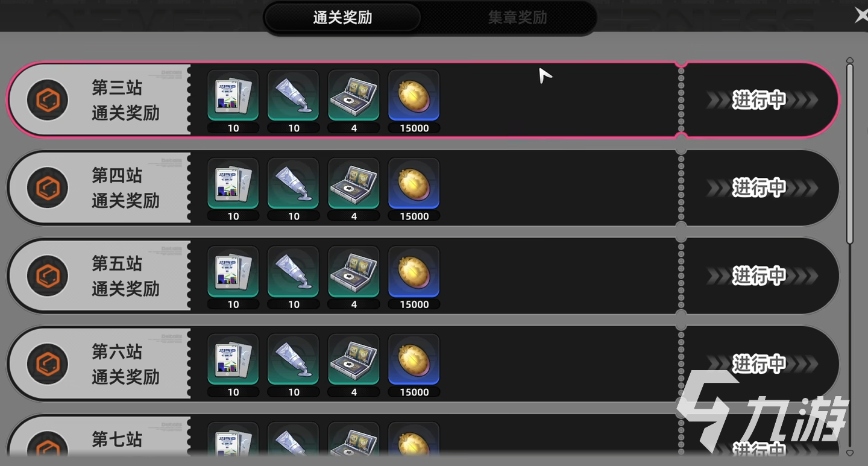The width and height of the screenshot is (868, 466).
Task: Click the gold coin reward in 第三站 row
Action: point(414,96)
